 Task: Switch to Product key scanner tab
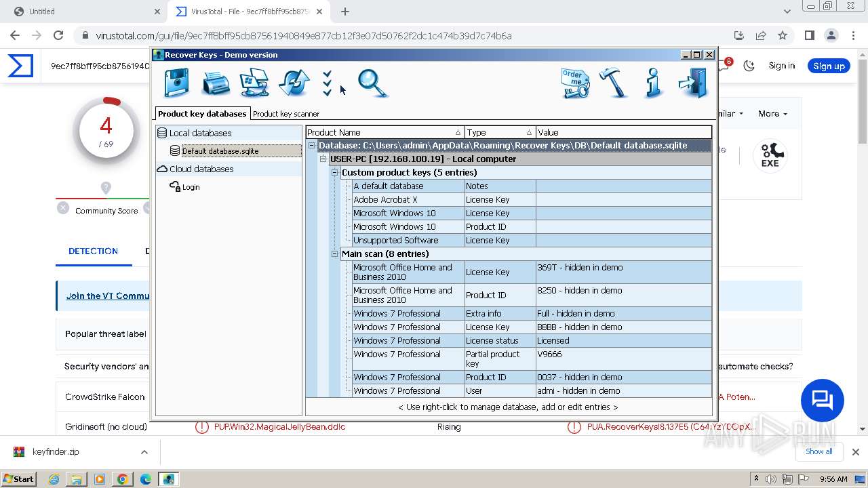[286, 114]
